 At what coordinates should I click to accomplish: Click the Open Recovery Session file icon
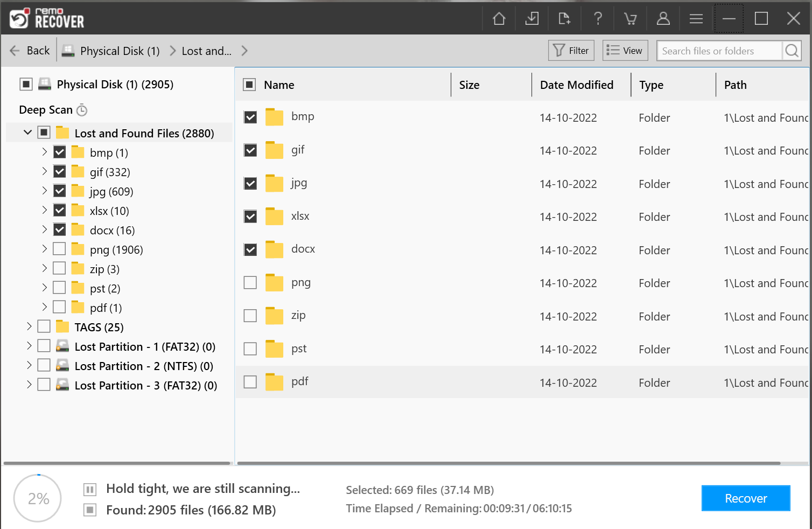tap(564, 19)
